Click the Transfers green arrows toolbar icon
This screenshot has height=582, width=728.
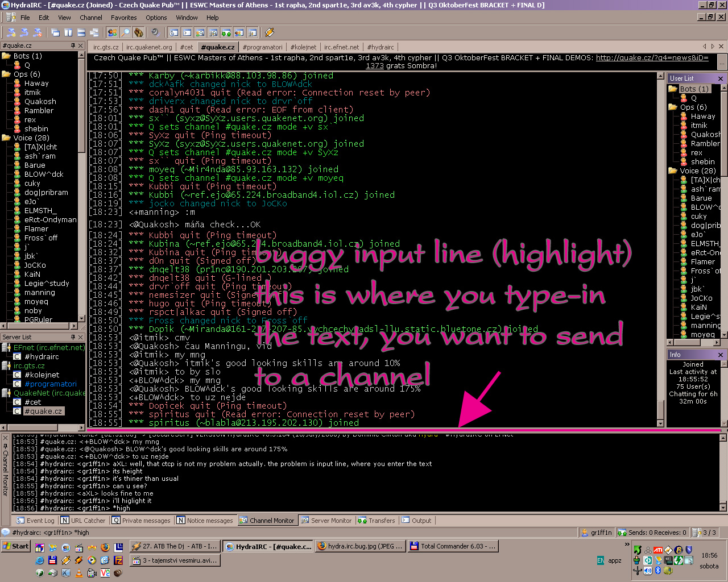[x=226, y=32]
